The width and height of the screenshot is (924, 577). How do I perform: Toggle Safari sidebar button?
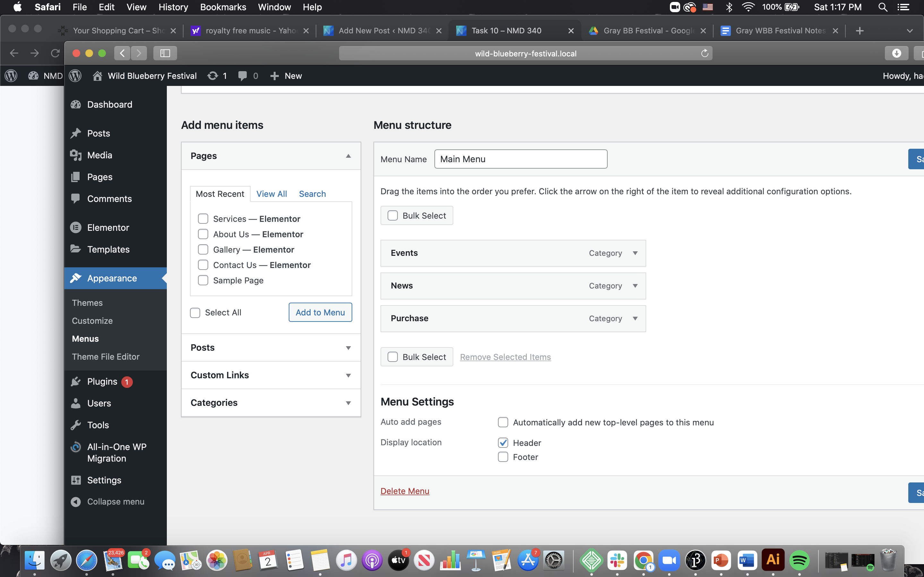click(165, 54)
